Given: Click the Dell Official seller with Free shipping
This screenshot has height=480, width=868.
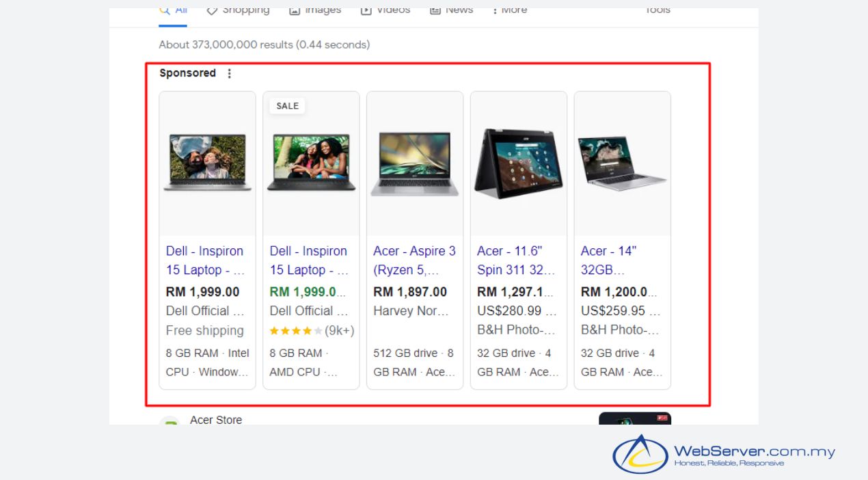Looking at the screenshot, I should [x=205, y=311].
